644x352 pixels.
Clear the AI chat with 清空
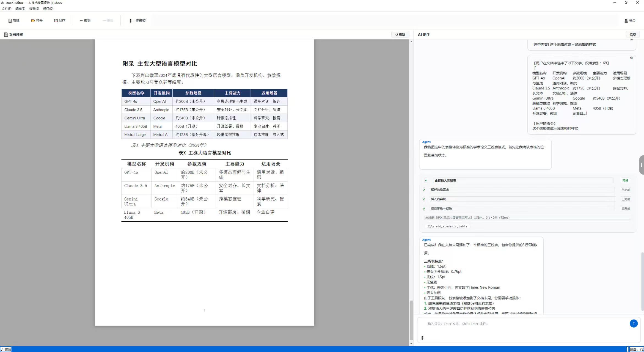632,35
